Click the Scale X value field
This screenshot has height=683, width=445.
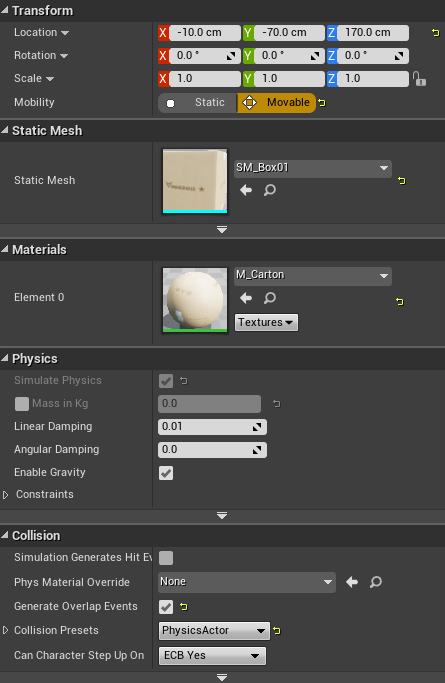(205, 79)
